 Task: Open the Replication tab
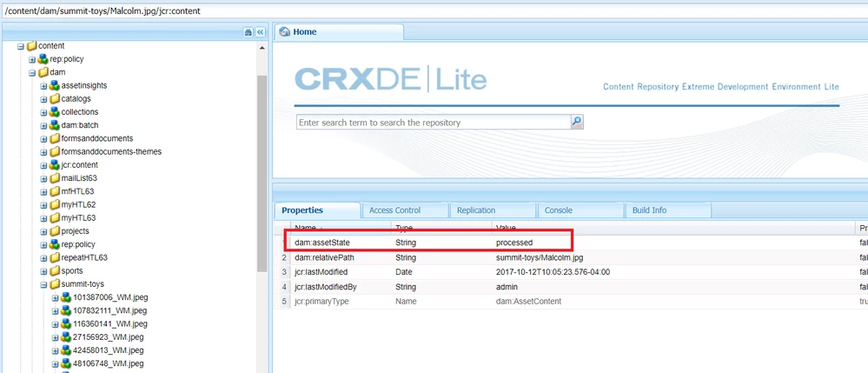(493, 210)
